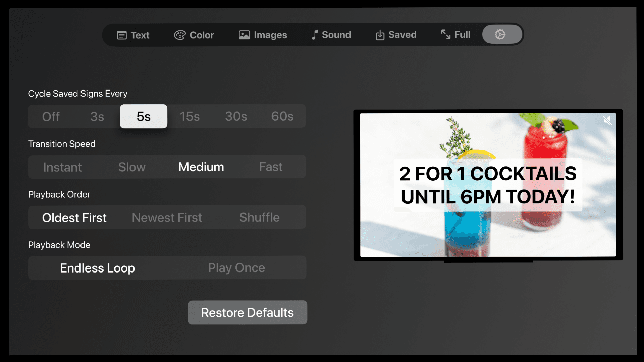Enable Play Once playback mode
The width and height of the screenshot is (644, 362).
coord(236,267)
